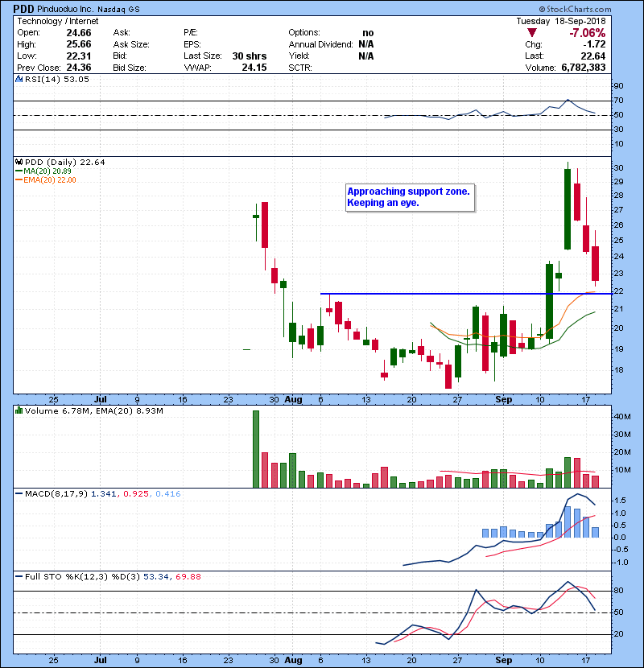Click the green MA(20) legend dash
Image resolution: width=644 pixels, height=668 pixels.
click(19, 171)
